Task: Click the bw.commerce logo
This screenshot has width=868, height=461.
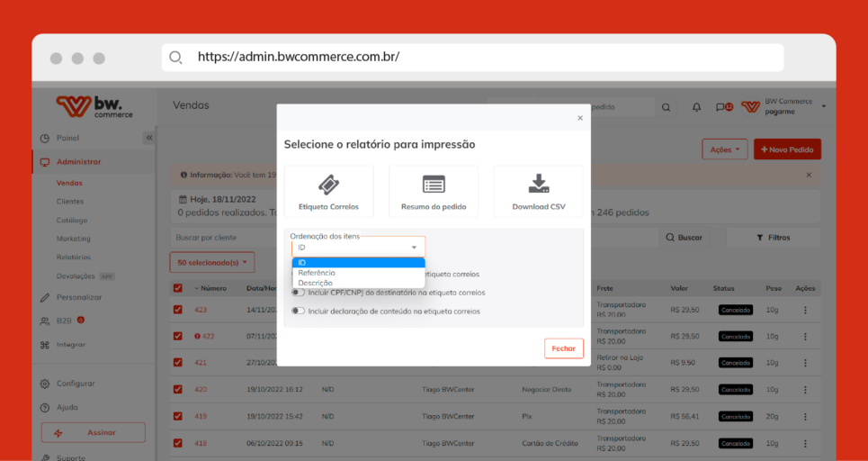Action: (94, 106)
